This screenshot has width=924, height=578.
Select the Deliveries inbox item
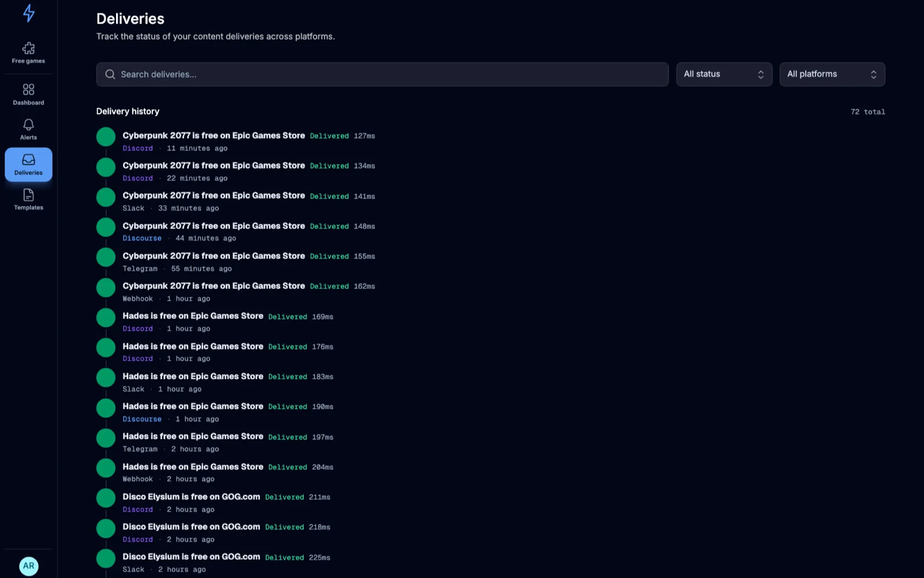pos(28,165)
